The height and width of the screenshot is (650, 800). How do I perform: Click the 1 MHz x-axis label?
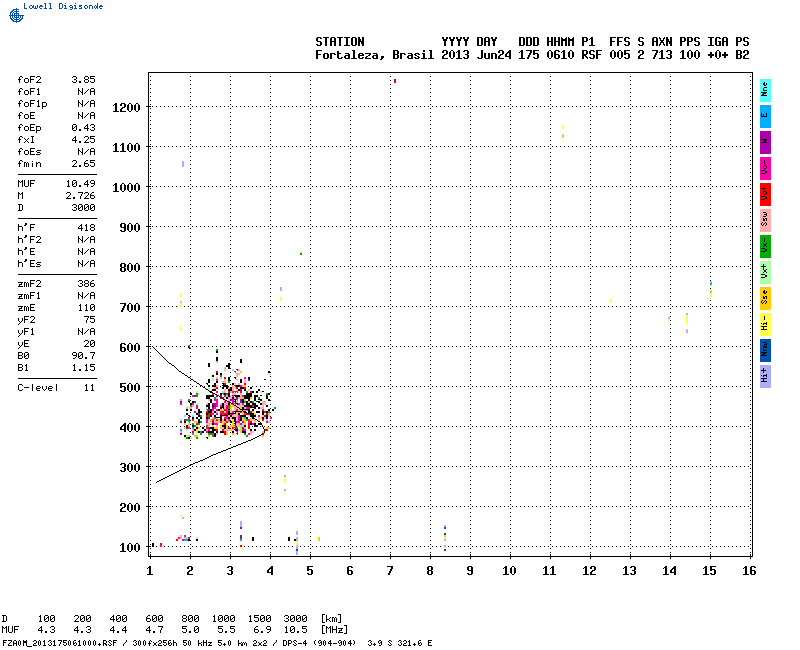tap(150, 571)
